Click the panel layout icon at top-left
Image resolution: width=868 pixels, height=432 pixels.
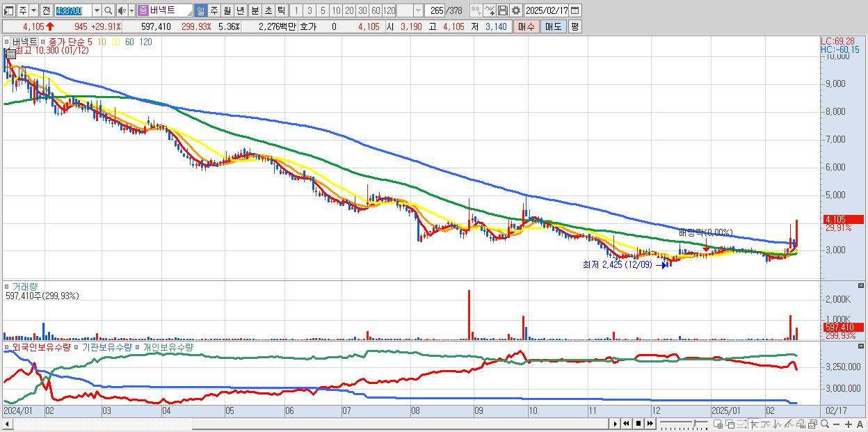click(8, 10)
